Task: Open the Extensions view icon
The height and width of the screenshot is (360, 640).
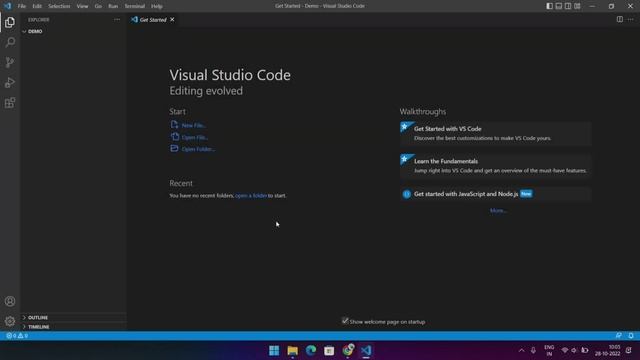Action: [x=10, y=102]
